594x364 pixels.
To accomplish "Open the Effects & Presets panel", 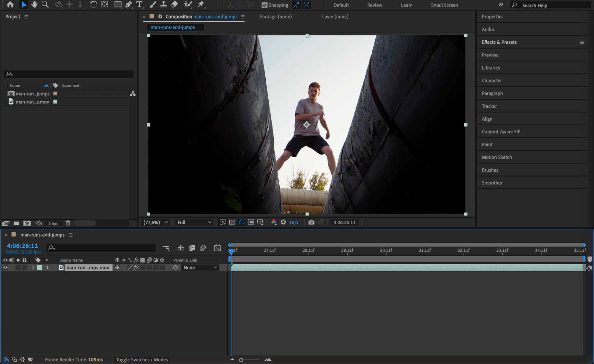I will click(x=499, y=42).
